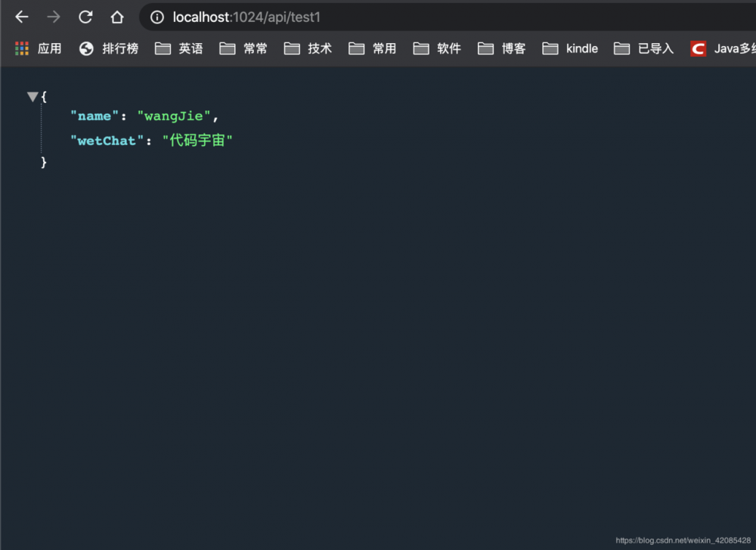Click the forward navigation arrow
This screenshot has height=550, width=756.
(53, 17)
